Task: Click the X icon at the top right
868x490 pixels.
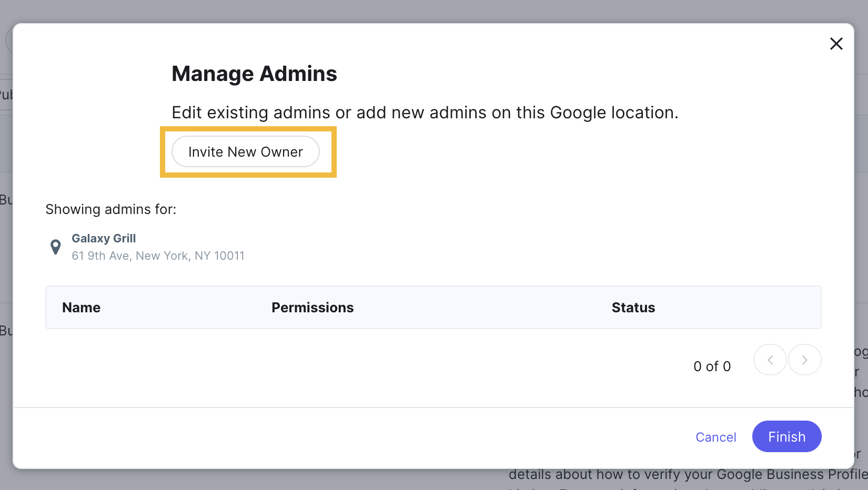Action: coord(836,44)
